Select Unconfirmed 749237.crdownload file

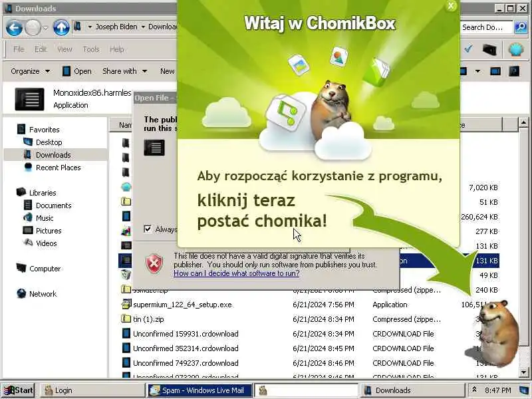pyautogui.click(x=186, y=363)
